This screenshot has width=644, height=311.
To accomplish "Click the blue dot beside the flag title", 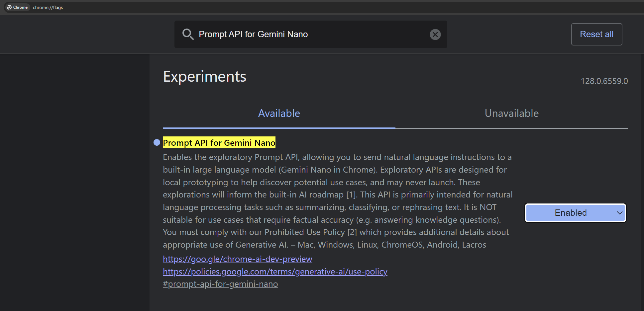I will tap(157, 142).
